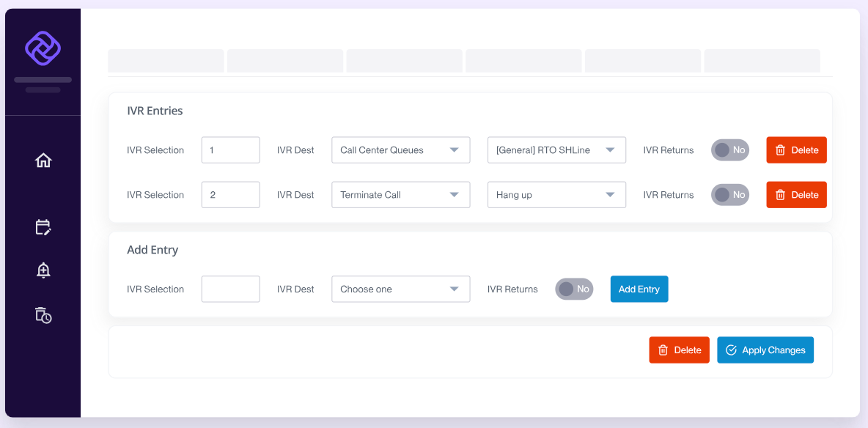The width and height of the screenshot is (868, 428).
Task: Open the Home page via sidebar icon
Action: [x=43, y=160]
